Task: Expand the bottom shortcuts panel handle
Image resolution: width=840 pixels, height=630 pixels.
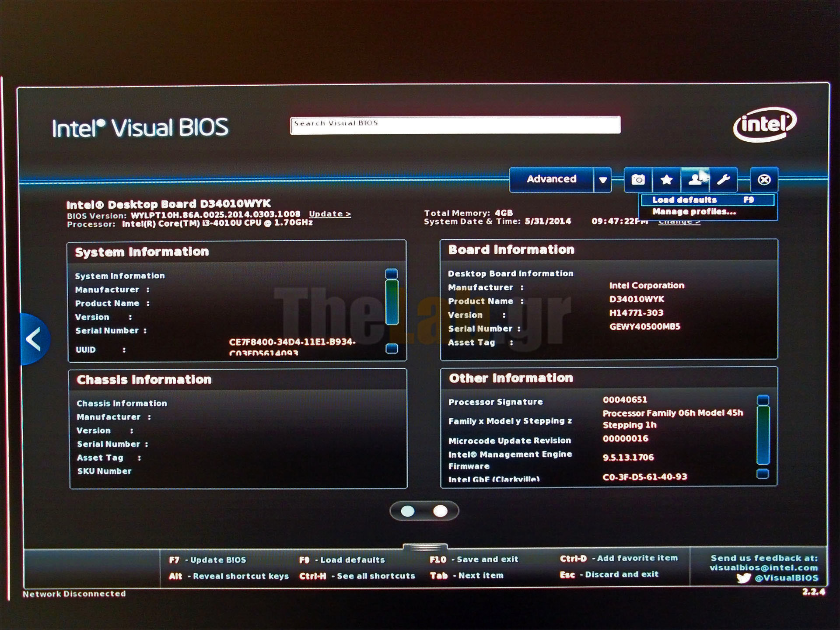Action: [425, 547]
